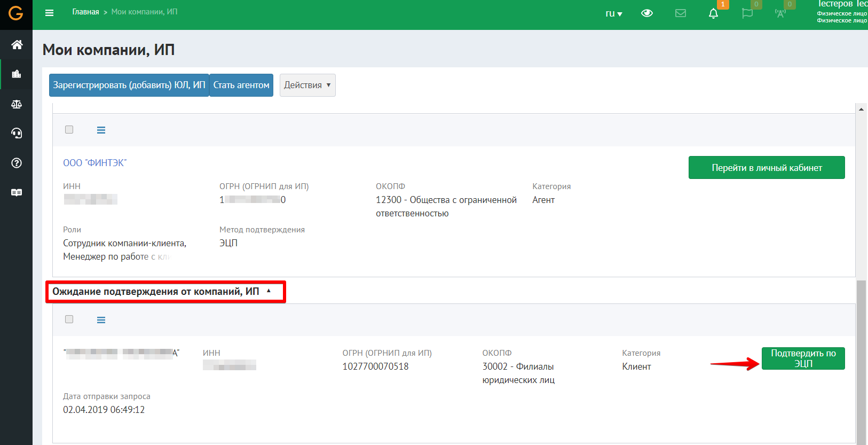Click Перейти в личный кабинет button
868x445 pixels.
pyautogui.click(x=767, y=168)
